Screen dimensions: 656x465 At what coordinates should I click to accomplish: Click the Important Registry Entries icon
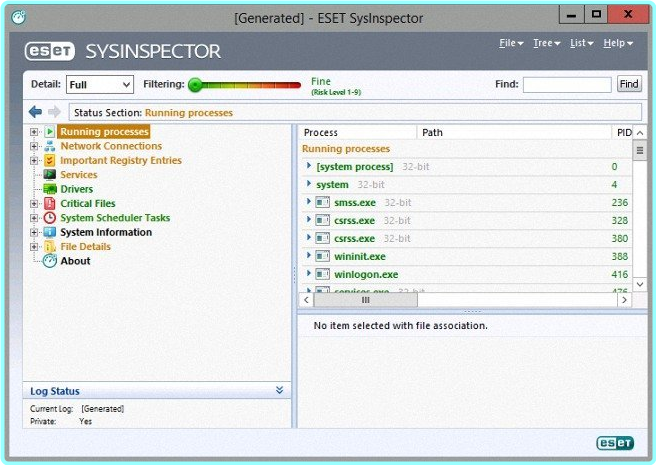pyautogui.click(x=49, y=160)
